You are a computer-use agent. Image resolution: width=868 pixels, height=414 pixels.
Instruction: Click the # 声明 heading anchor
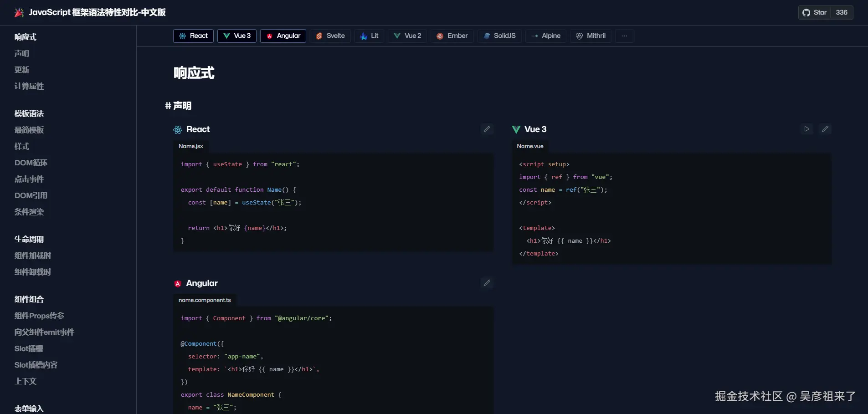click(178, 106)
